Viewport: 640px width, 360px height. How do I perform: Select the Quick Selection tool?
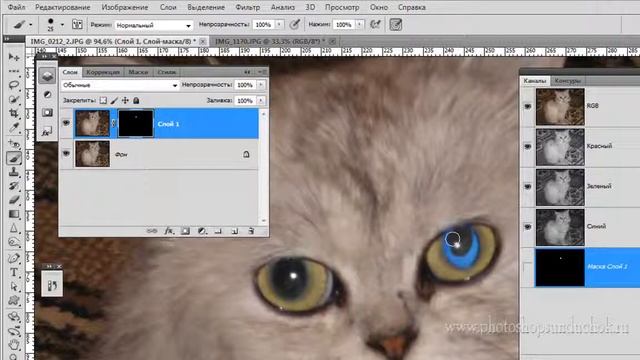(14, 99)
